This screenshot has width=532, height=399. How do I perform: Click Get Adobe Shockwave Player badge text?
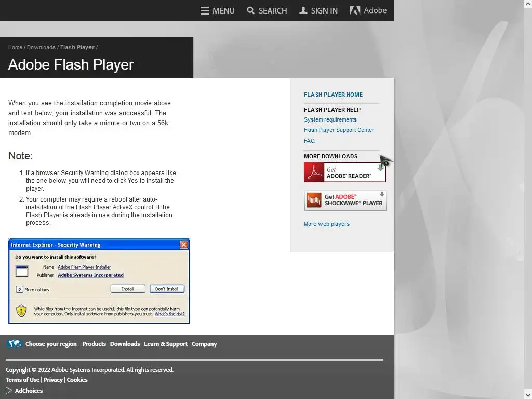click(x=353, y=200)
